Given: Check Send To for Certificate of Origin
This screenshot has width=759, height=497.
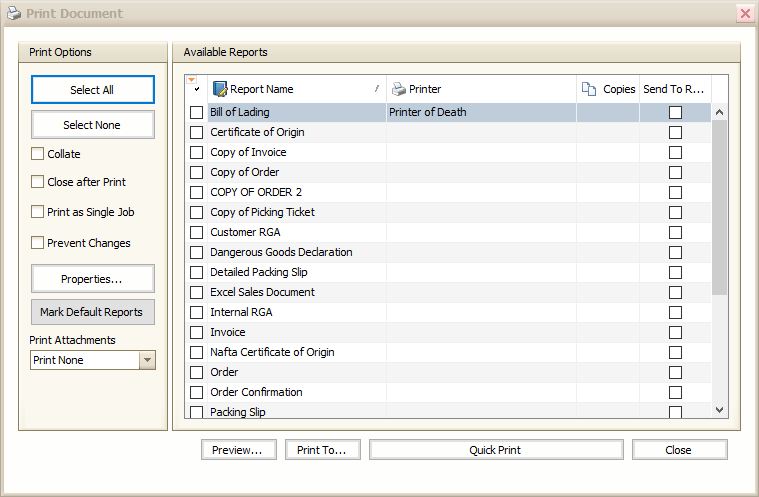Looking at the screenshot, I should (675, 132).
